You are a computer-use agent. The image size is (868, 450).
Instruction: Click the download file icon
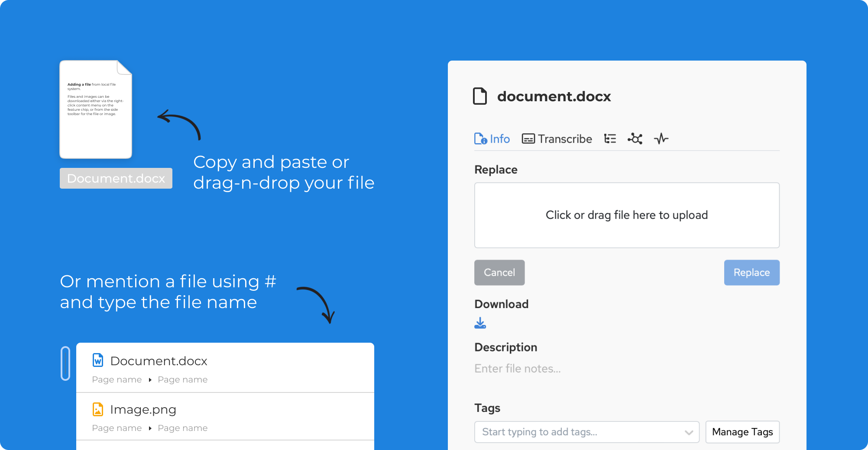480,323
